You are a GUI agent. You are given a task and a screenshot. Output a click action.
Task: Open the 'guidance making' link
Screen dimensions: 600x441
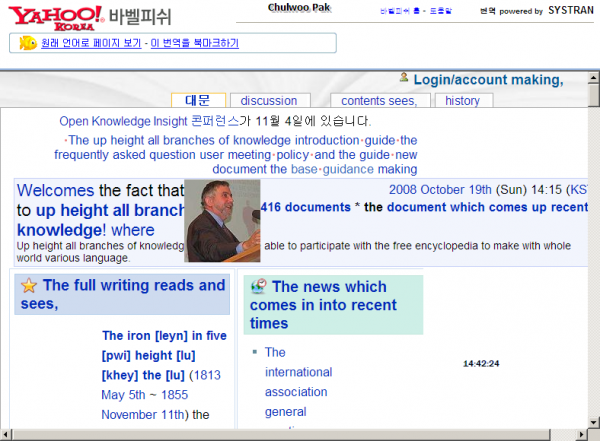(370, 169)
